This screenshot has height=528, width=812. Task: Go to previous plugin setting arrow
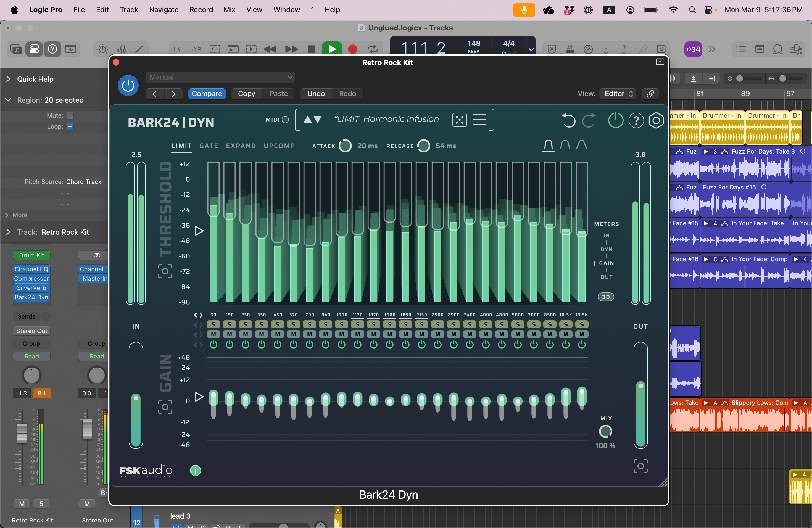(155, 94)
